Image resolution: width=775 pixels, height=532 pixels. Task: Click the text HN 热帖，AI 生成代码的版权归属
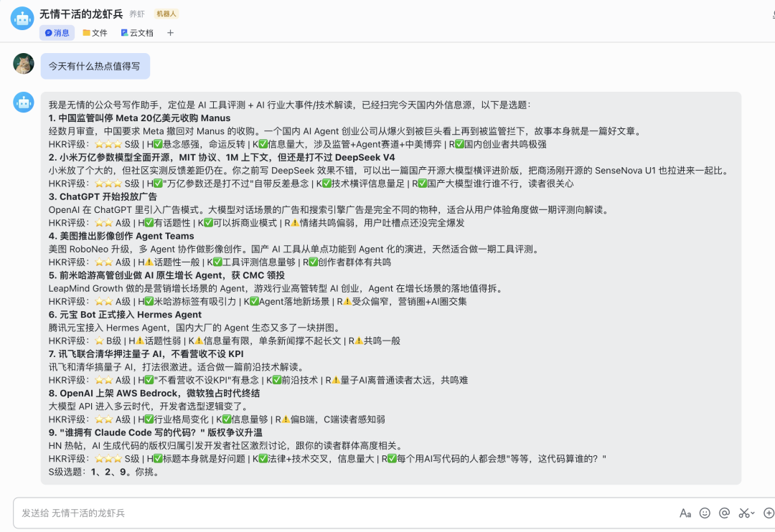227,445
